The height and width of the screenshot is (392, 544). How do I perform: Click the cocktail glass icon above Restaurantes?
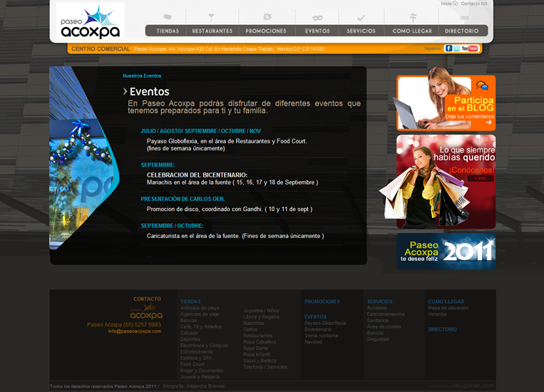tap(211, 17)
